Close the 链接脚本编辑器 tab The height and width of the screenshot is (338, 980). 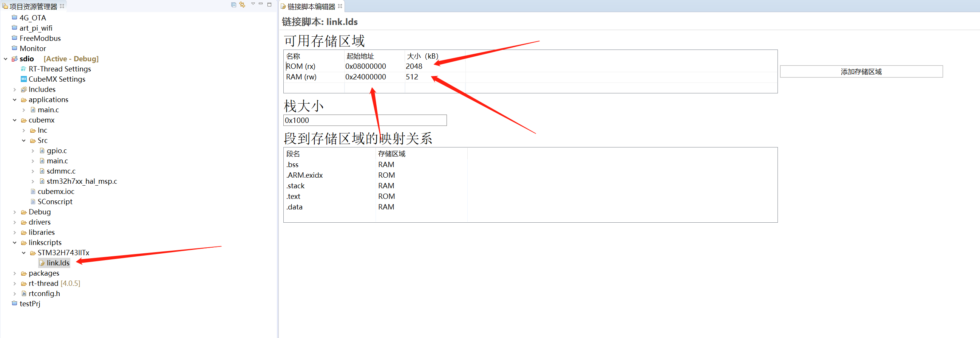(340, 6)
